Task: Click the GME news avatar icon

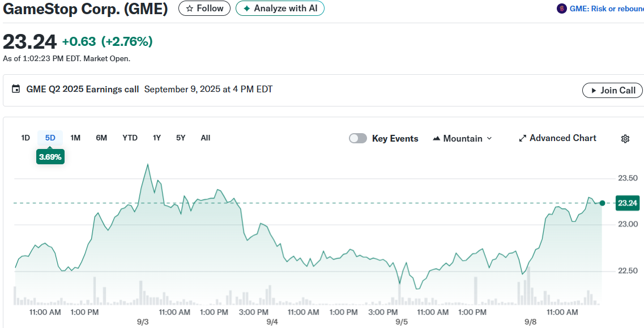Action: [x=562, y=8]
